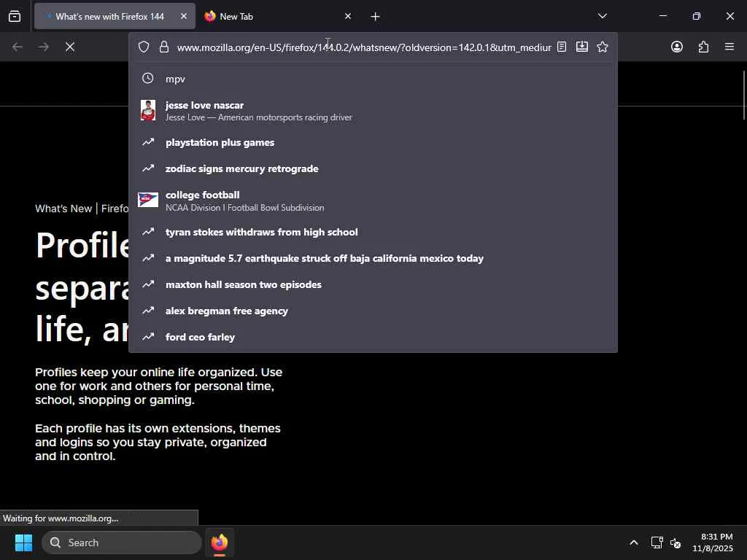View site security padlock info
The image size is (747, 560).
(x=164, y=47)
